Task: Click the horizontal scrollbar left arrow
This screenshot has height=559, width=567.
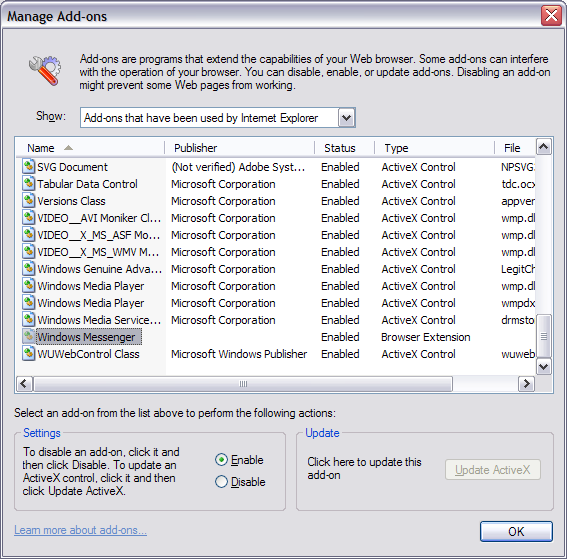Action: (x=24, y=384)
